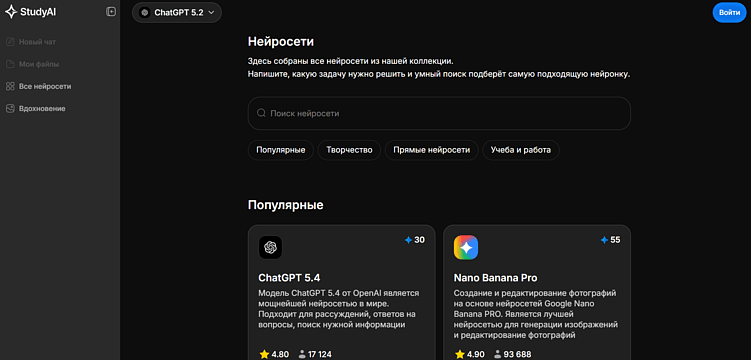Click the ChatGPT 5.4 description text
Image resolution: width=751 pixels, height=360 pixels.
(339, 309)
